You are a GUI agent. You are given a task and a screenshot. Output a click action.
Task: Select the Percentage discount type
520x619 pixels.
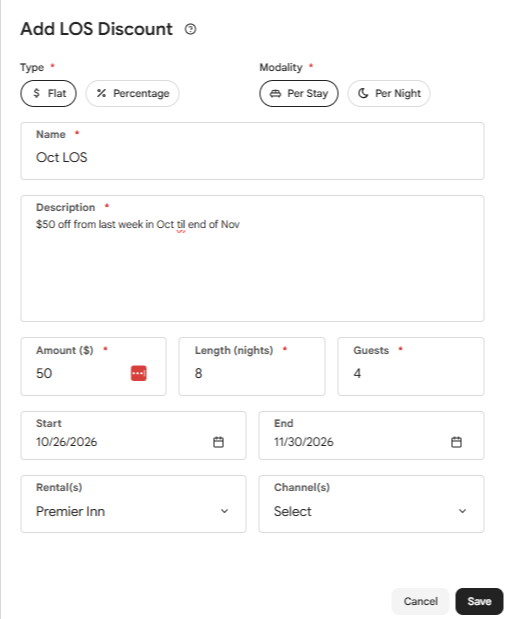132,94
